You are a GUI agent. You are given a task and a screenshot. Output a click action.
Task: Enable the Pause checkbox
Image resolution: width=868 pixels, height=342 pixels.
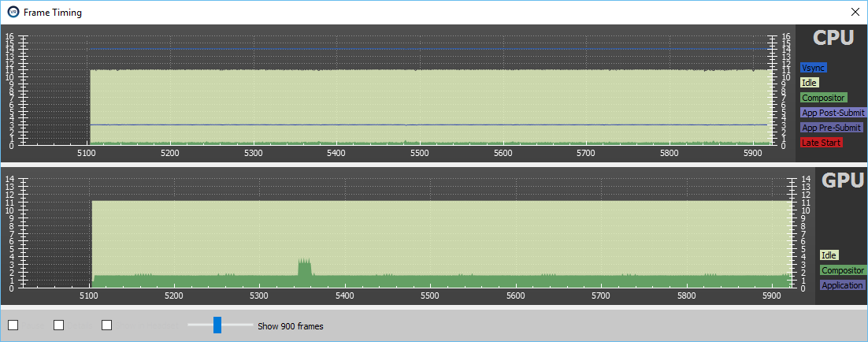pyautogui.click(x=13, y=325)
